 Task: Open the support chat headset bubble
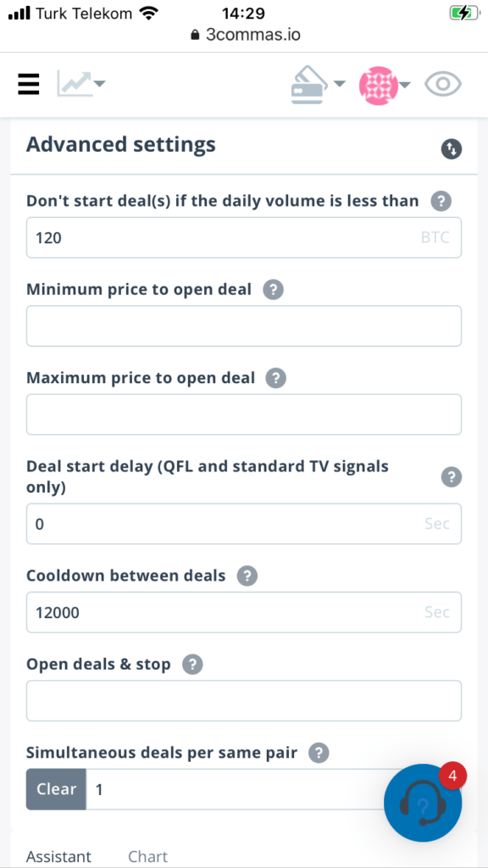(x=423, y=803)
